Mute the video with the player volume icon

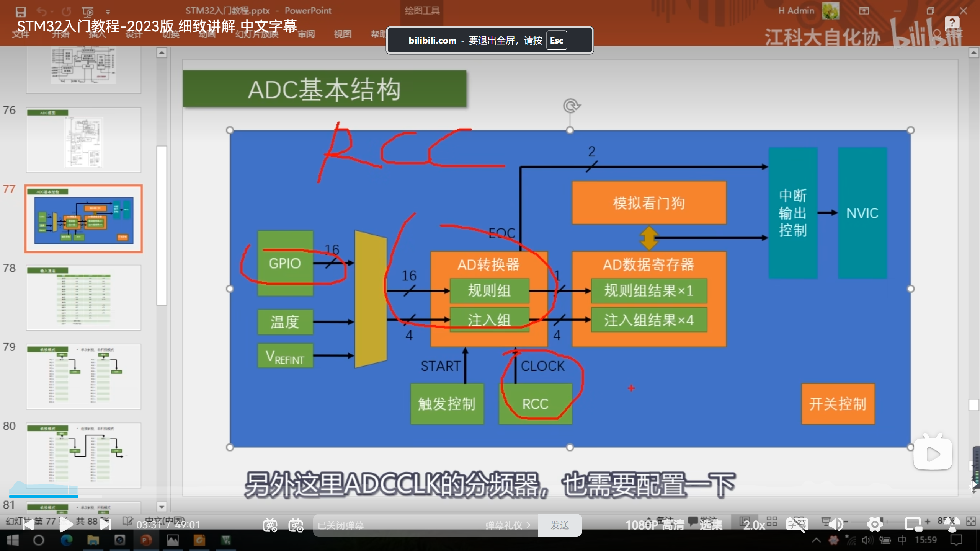coord(836,525)
